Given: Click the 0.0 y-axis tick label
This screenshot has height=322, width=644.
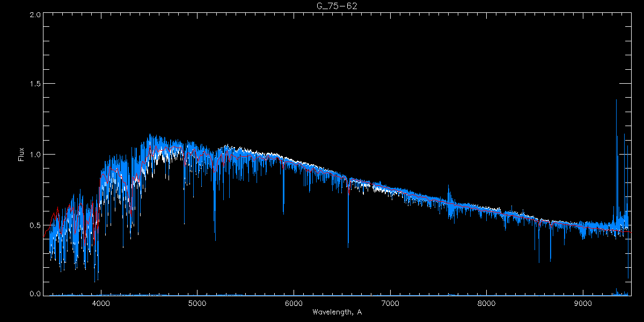Looking at the screenshot, I should [x=34, y=294].
